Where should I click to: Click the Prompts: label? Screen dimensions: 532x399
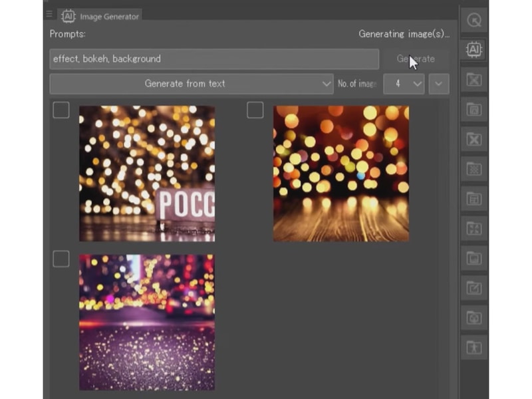tap(68, 34)
